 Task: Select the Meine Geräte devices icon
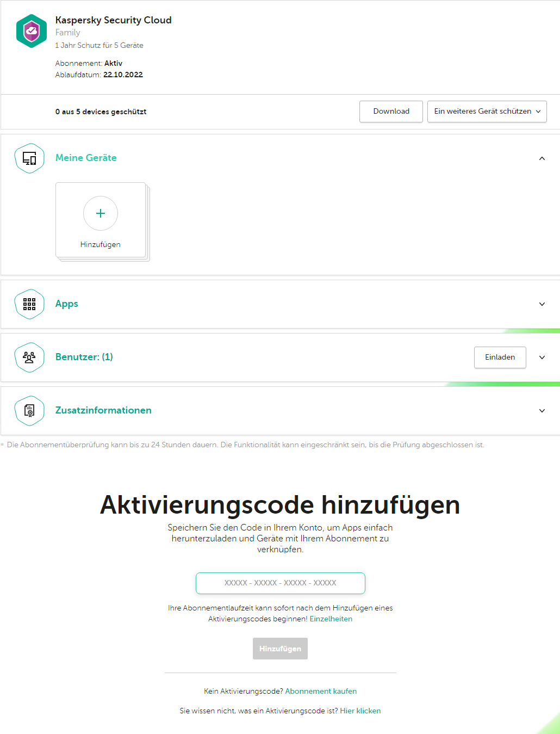pos(29,158)
